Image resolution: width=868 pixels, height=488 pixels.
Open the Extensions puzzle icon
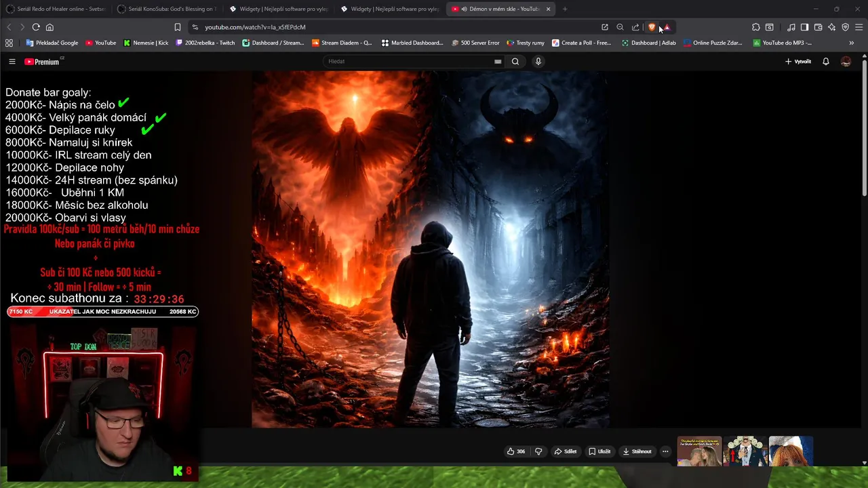[756, 27]
